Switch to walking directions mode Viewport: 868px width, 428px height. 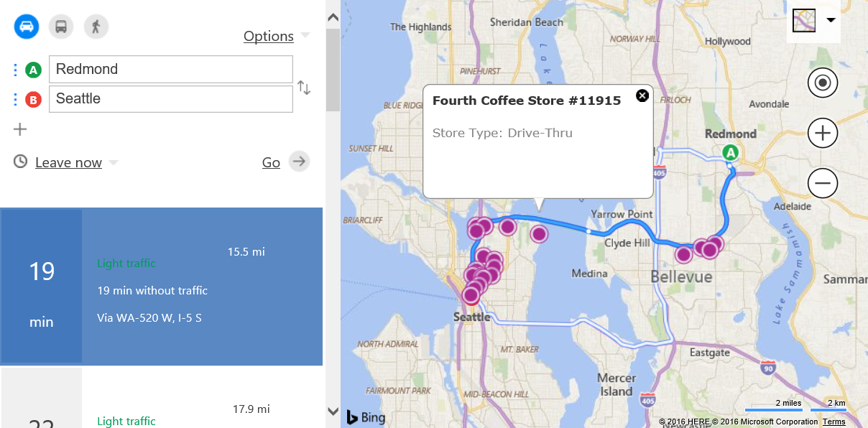click(96, 27)
